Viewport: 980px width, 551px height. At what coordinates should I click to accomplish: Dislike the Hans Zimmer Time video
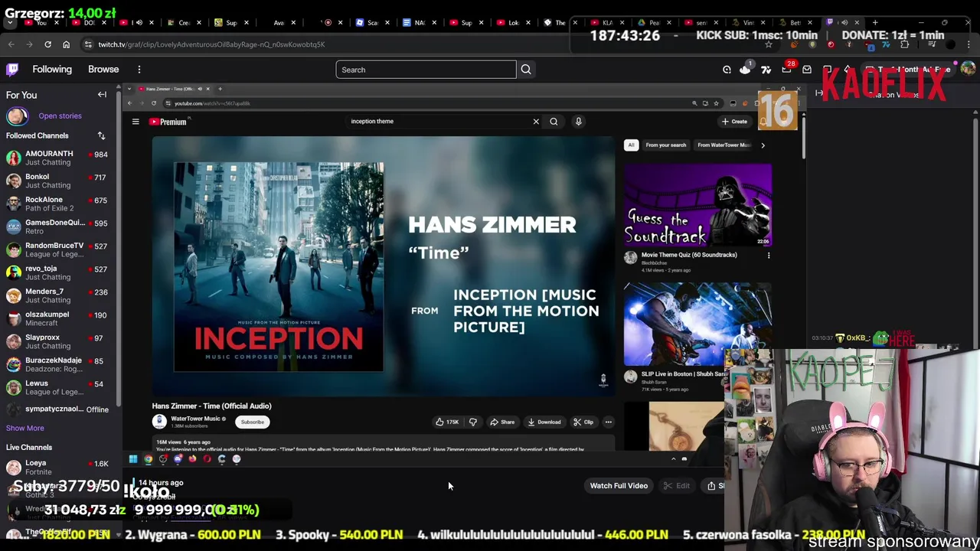473,422
